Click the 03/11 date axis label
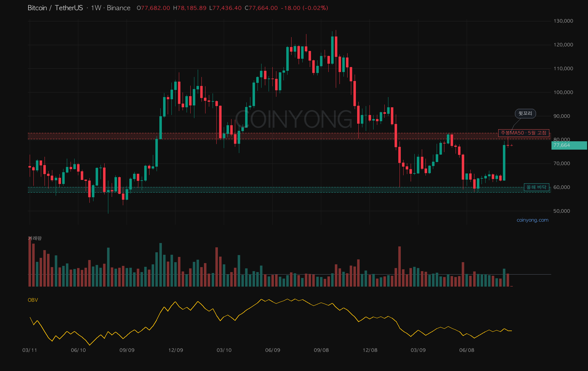Image resolution: width=588 pixels, height=371 pixels. coord(30,350)
